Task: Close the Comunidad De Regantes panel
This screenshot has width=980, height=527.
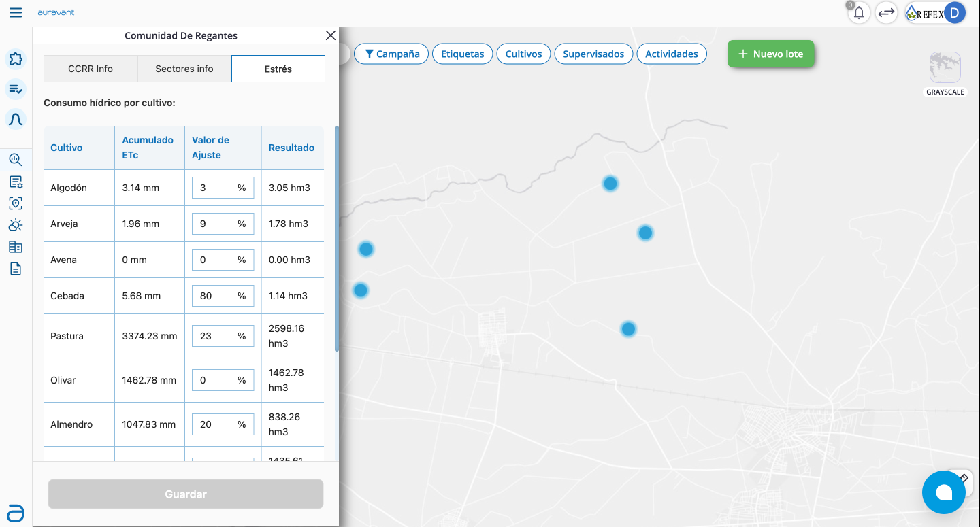Action: (331, 35)
